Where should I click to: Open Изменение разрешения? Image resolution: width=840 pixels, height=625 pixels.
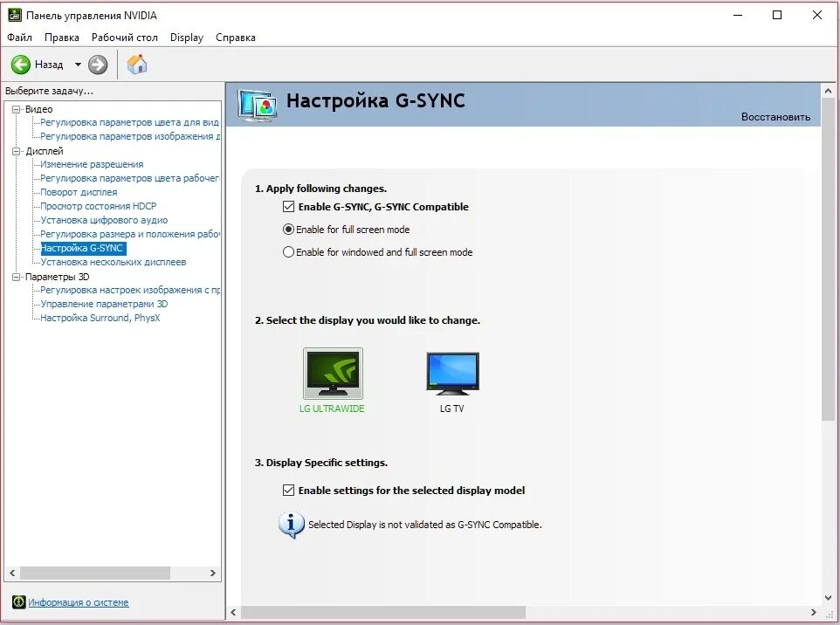pos(92,164)
